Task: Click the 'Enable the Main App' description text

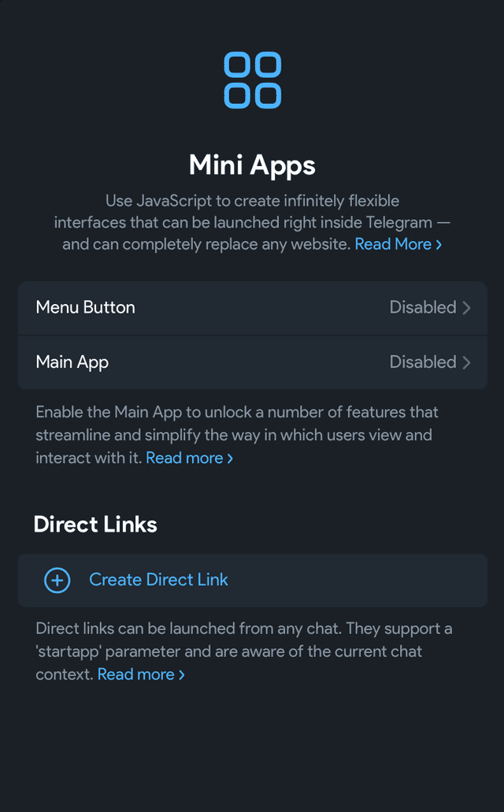Action: click(237, 435)
